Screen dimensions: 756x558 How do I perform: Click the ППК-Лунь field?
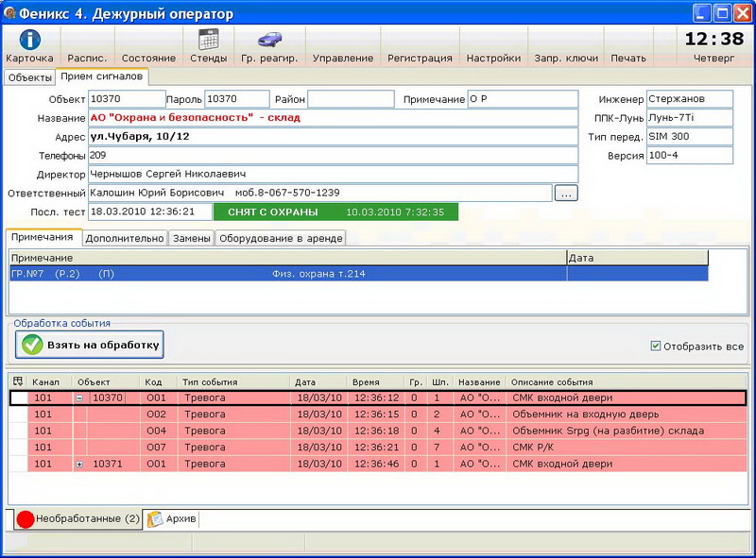pyautogui.click(x=690, y=118)
